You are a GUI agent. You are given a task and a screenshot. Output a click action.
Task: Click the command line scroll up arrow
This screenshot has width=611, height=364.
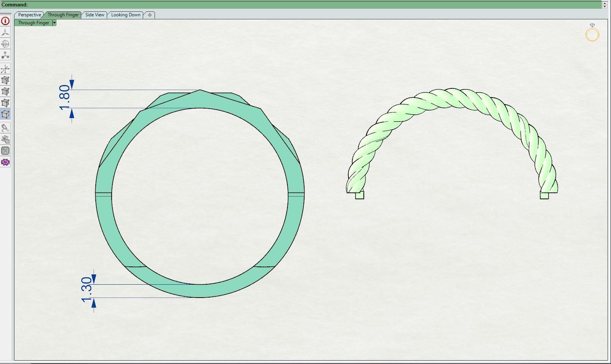pyautogui.click(x=605, y=3)
